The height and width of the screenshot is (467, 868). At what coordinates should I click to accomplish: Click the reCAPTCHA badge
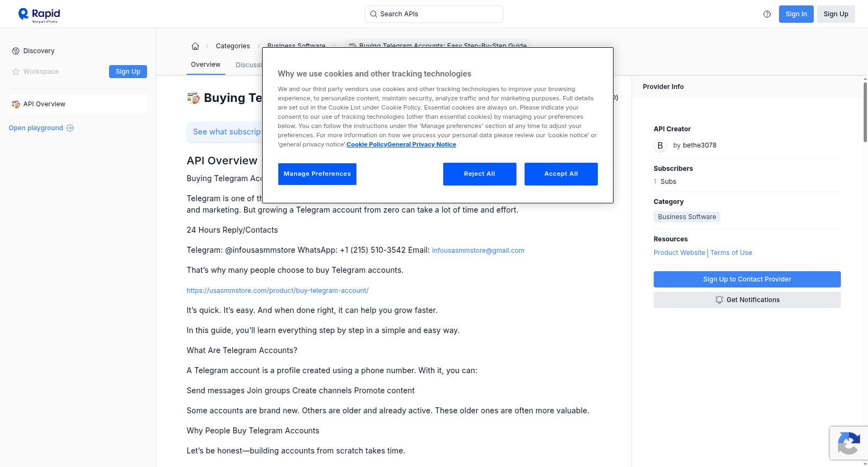pyautogui.click(x=848, y=444)
